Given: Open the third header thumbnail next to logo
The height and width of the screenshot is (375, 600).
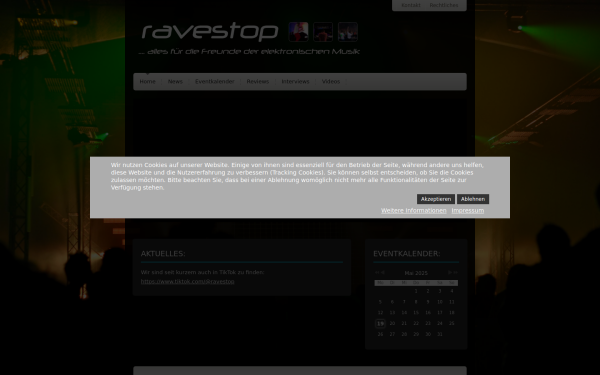Looking at the screenshot, I should coord(348,32).
